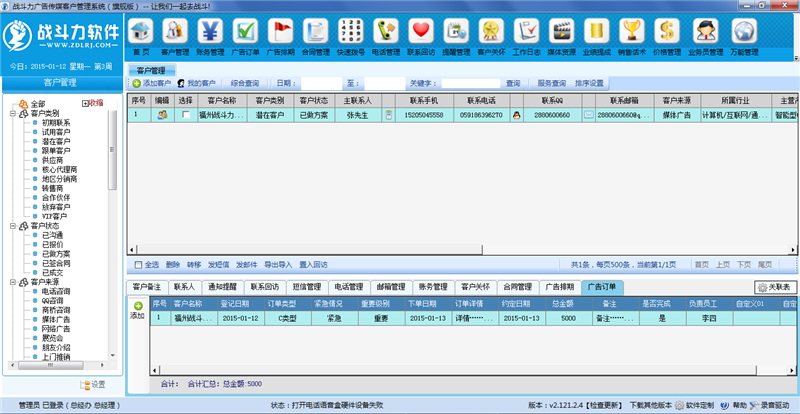This screenshot has width=800, height=414.
Task: Open 客户管理 toolbar icon
Action: [x=175, y=31]
